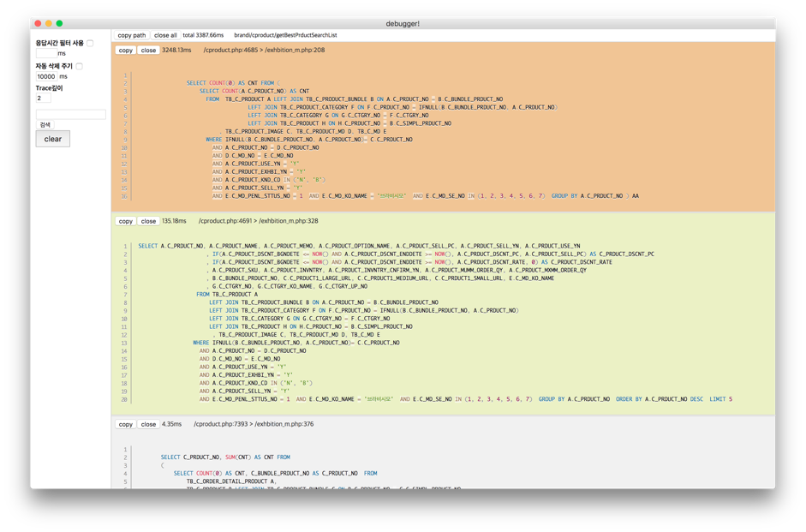Enable the 응답시간 필터 사용 checkbox
This screenshot has height=532, width=806.
coord(90,43)
